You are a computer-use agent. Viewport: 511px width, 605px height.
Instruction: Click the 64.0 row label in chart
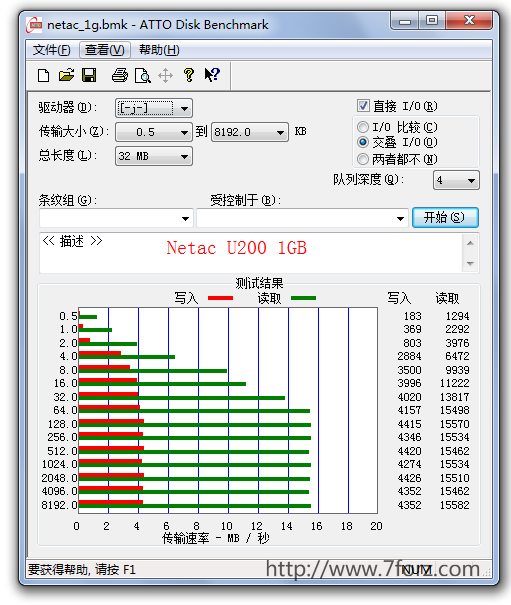click(66, 410)
